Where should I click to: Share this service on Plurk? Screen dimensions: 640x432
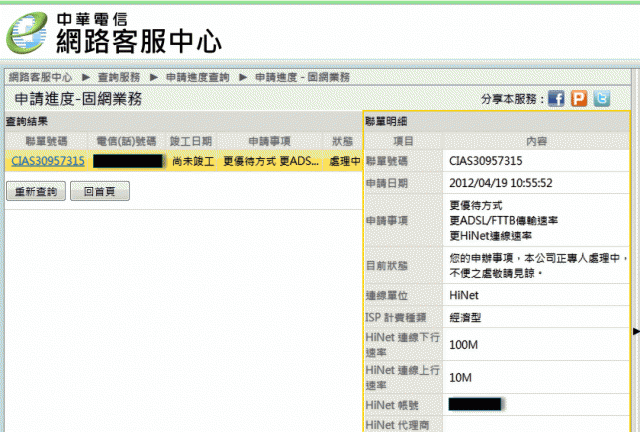click(x=579, y=98)
